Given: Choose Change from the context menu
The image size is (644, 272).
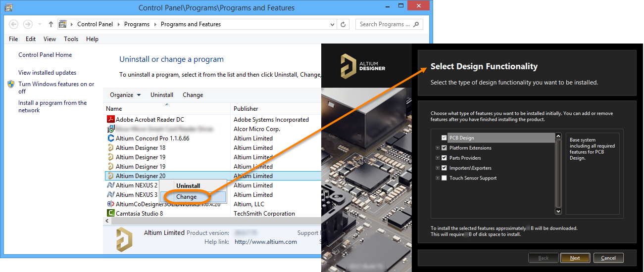Looking at the screenshot, I should pyautogui.click(x=187, y=197).
